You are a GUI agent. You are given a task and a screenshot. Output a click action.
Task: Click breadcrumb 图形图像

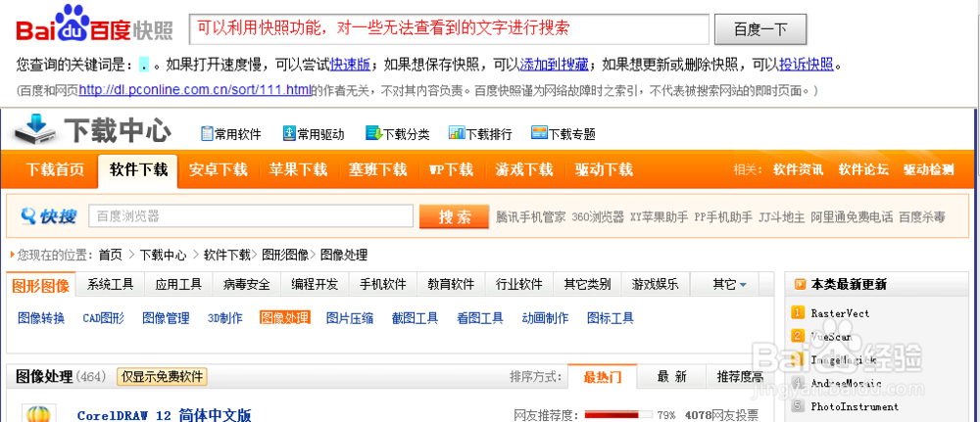[x=285, y=255]
